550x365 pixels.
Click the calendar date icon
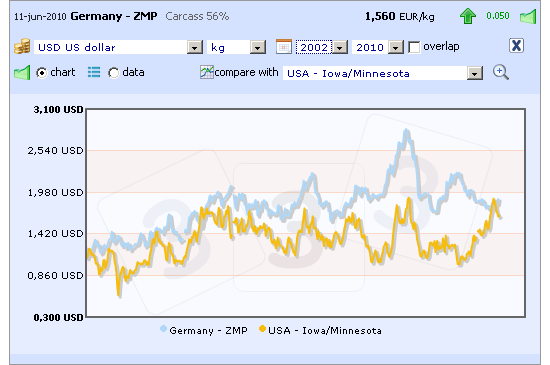point(283,46)
